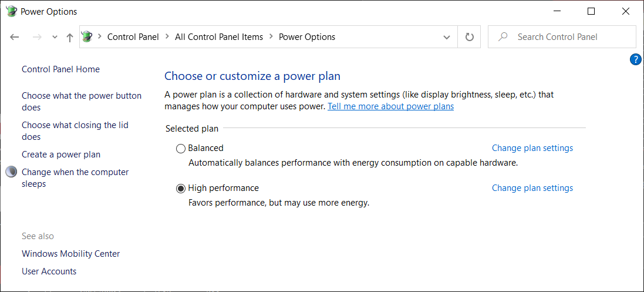Open Tell me more about power plans
This screenshot has height=292, width=644.
click(390, 106)
